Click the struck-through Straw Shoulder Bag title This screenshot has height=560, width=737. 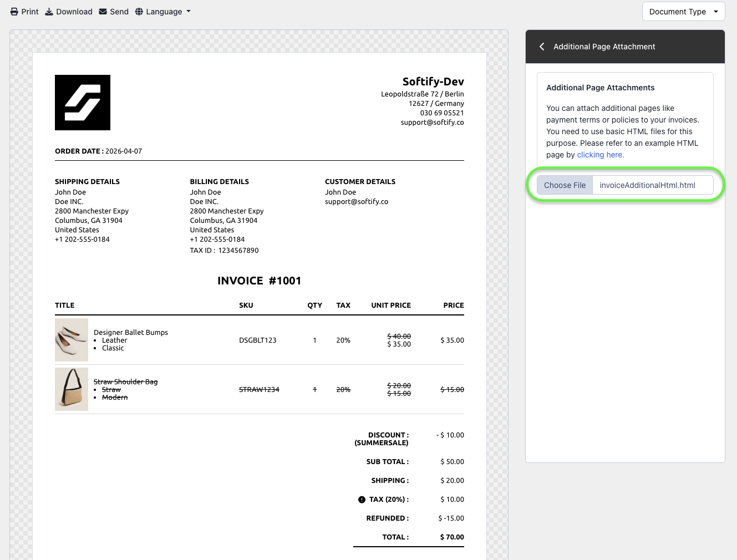pos(125,382)
